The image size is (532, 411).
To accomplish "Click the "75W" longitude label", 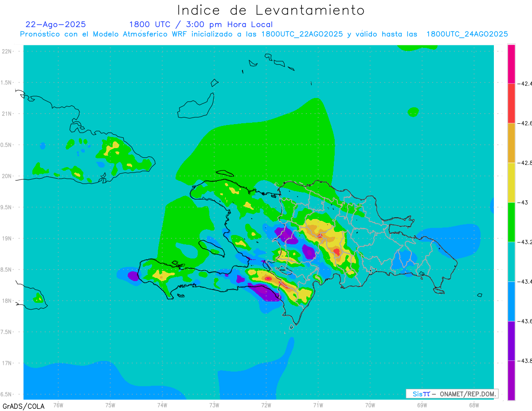I will coord(110,405).
